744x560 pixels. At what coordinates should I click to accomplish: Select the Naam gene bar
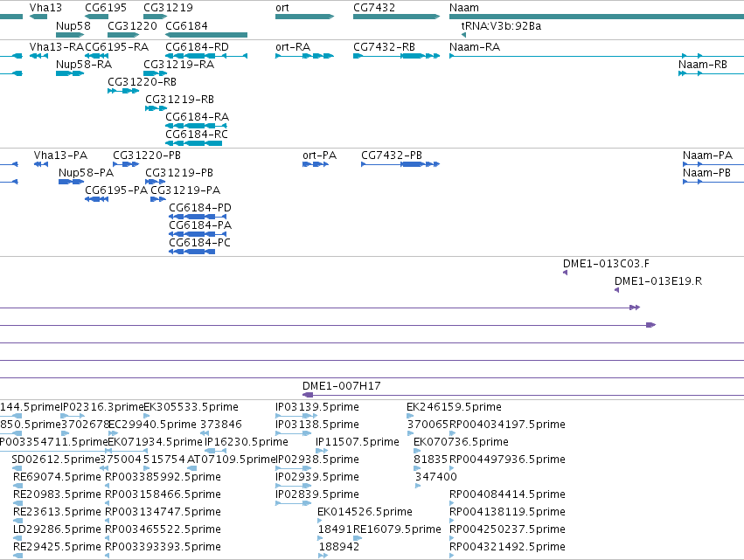click(596, 17)
